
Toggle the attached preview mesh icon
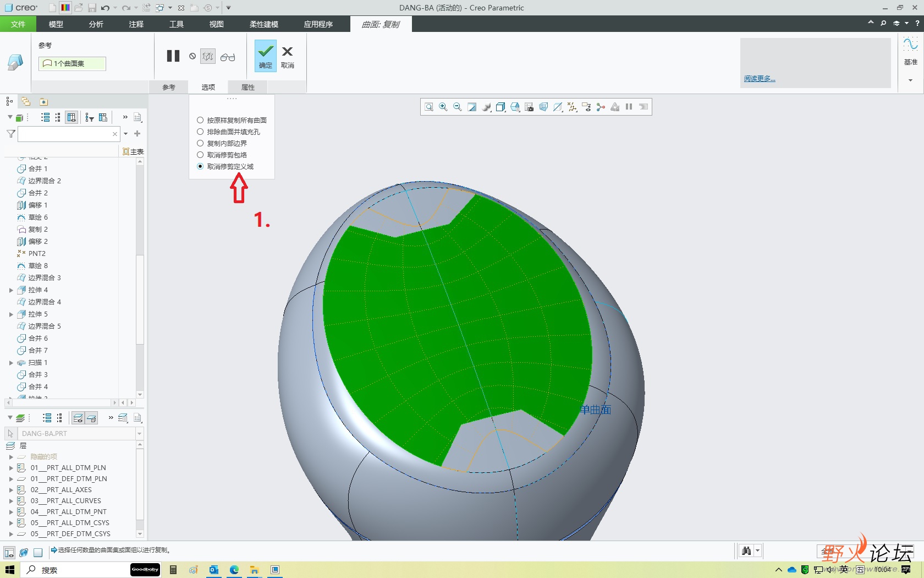tap(208, 56)
